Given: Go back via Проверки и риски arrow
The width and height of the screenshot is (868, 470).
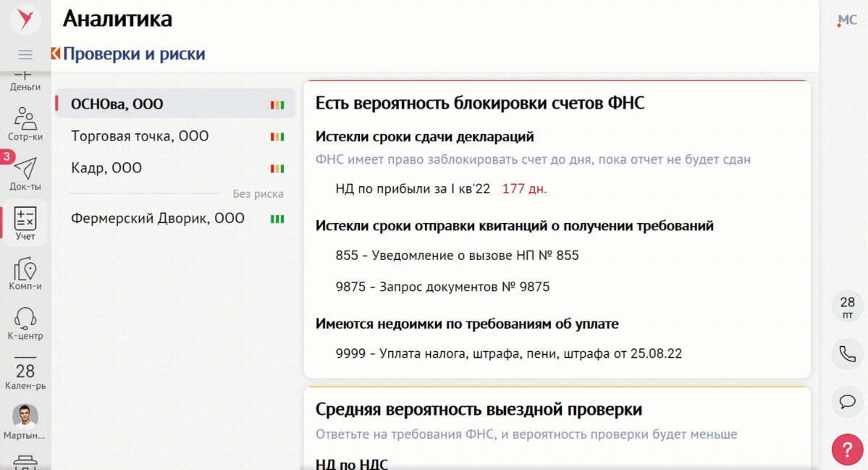Looking at the screenshot, I should pos(56,54).
